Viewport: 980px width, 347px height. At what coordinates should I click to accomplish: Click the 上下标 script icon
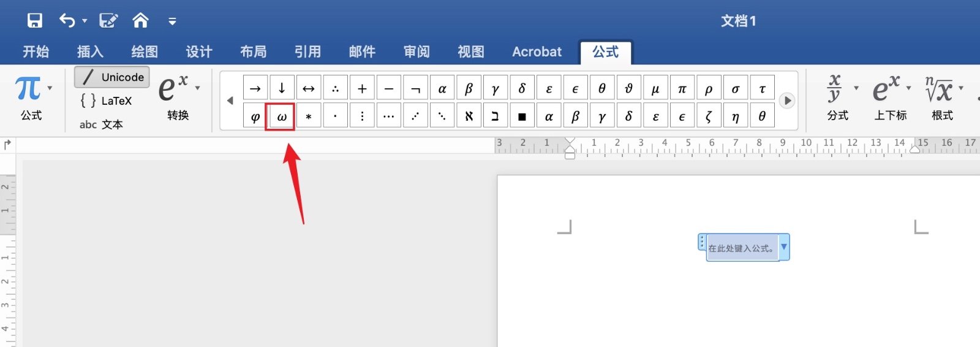887,88
